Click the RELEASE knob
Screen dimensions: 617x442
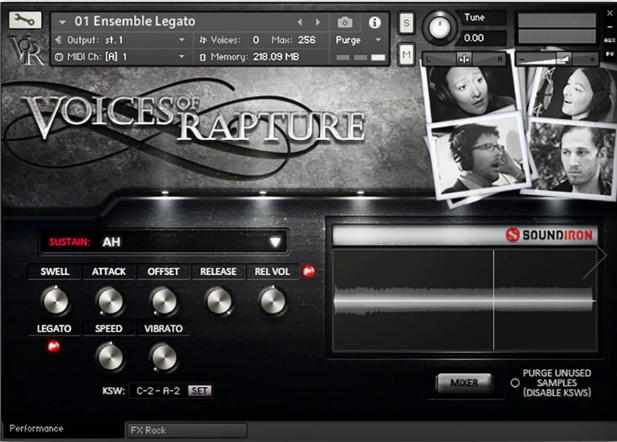point(219,301)
